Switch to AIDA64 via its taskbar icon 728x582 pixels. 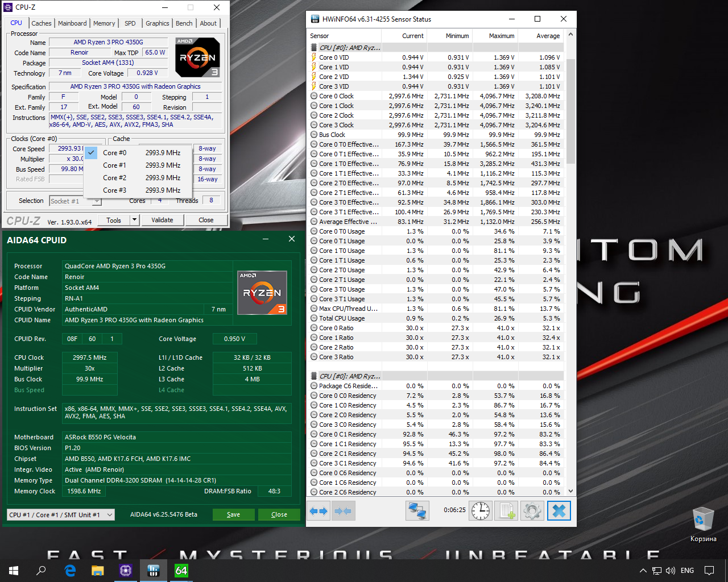(181, 571)
